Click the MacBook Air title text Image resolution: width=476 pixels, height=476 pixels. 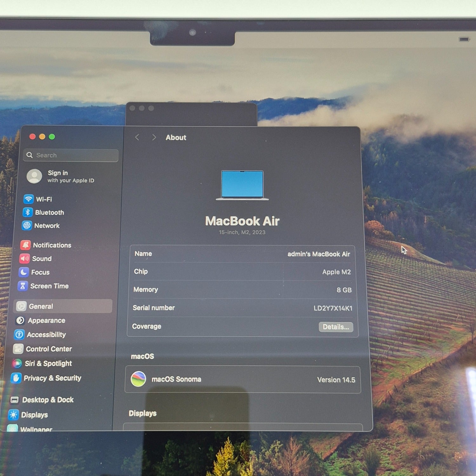pyautogui.click(x=242, y=221)
